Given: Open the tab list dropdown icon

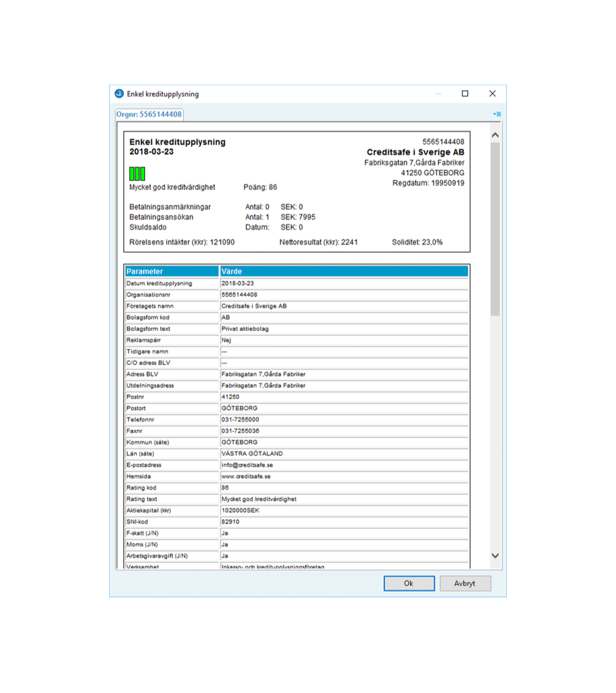Looking at the screenshot, I should tap(497, 114).
